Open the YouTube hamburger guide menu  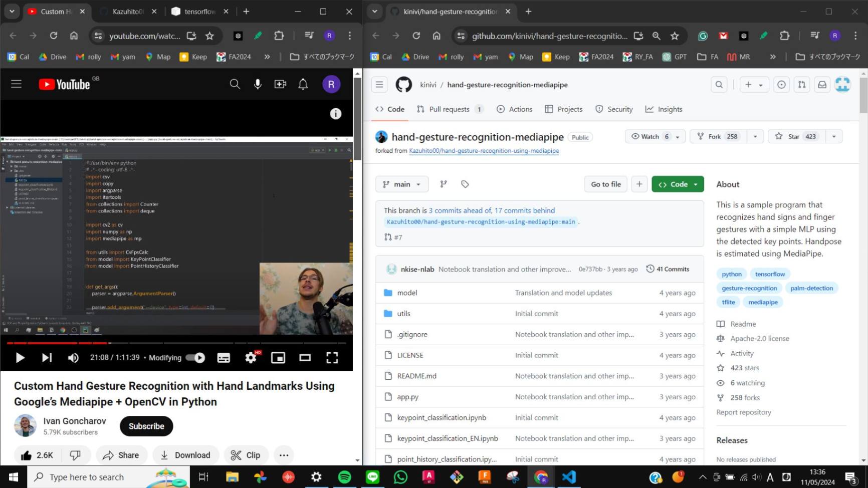pyautogui.click(x=16, y=84)
